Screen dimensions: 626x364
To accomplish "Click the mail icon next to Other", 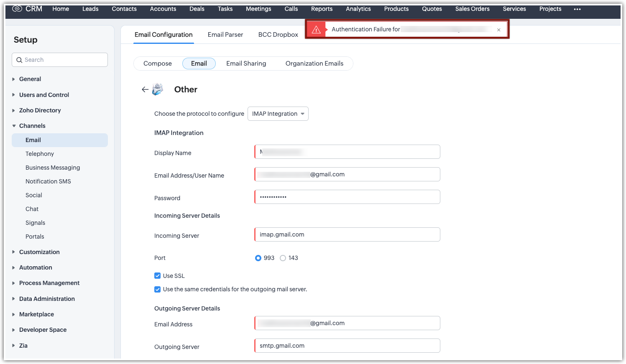I will [158, 89].
